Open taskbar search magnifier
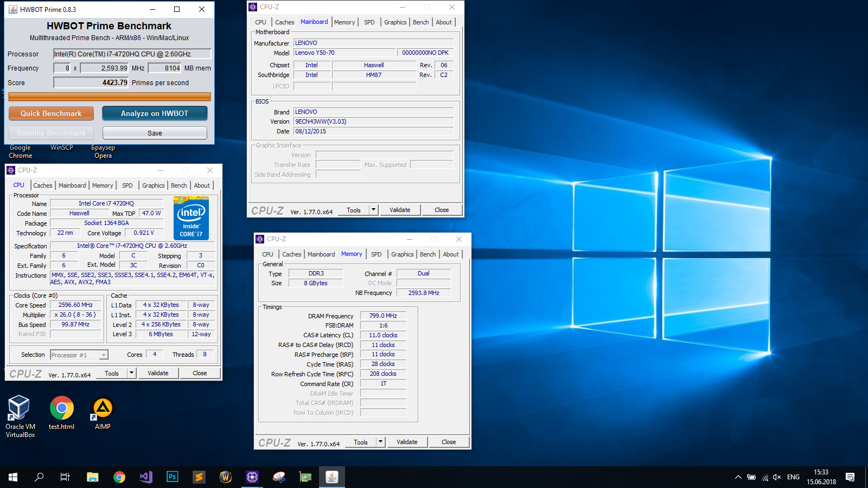Image resolution: width=868 pixels, height=488 pixels. (x=39, y=477)
